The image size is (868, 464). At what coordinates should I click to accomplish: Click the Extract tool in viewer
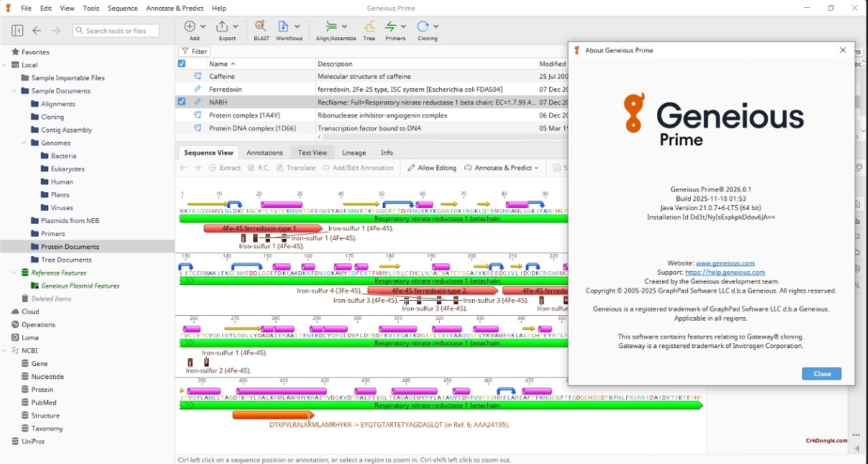point(225,168)
